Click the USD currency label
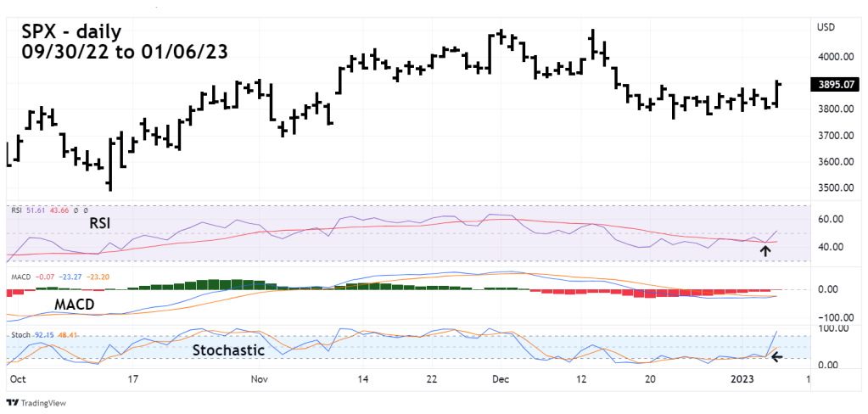 (x=826, y=28)
